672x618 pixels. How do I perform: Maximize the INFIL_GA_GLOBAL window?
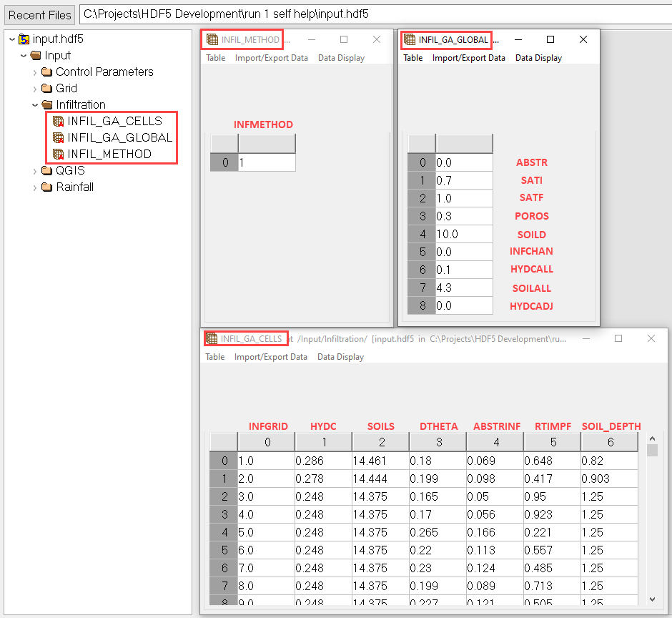click(x=550, y=40)
